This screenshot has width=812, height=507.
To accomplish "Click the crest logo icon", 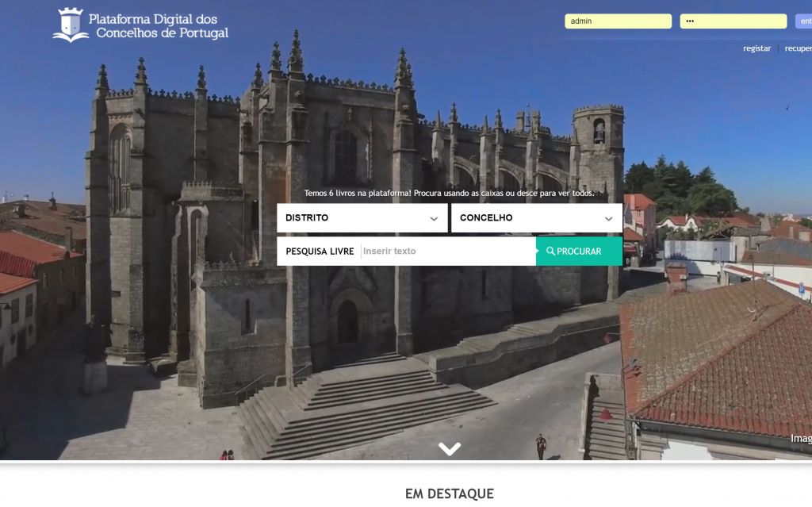I will (x=71, y=25).
